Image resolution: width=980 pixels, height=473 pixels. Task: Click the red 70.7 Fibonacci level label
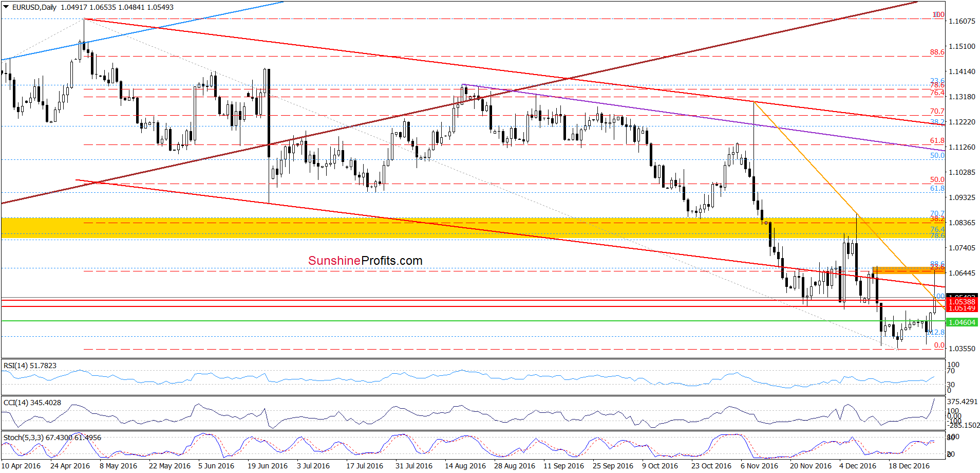(937, 111)
